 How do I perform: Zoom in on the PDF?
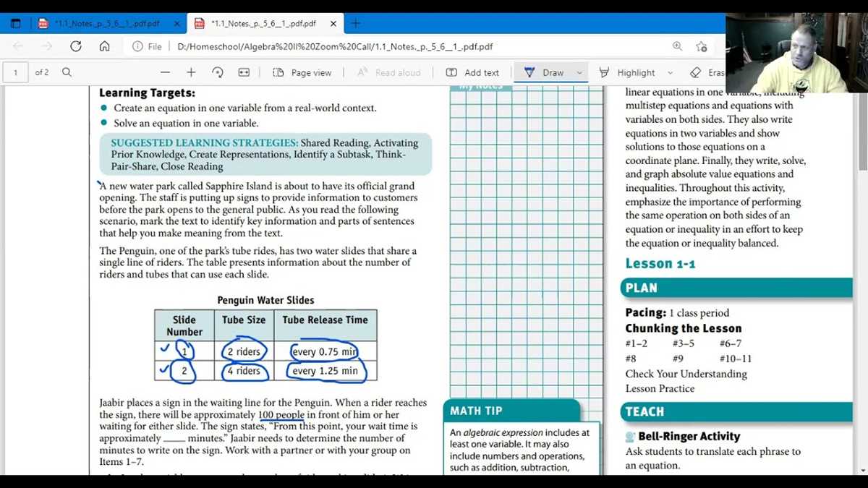point(191,72)
